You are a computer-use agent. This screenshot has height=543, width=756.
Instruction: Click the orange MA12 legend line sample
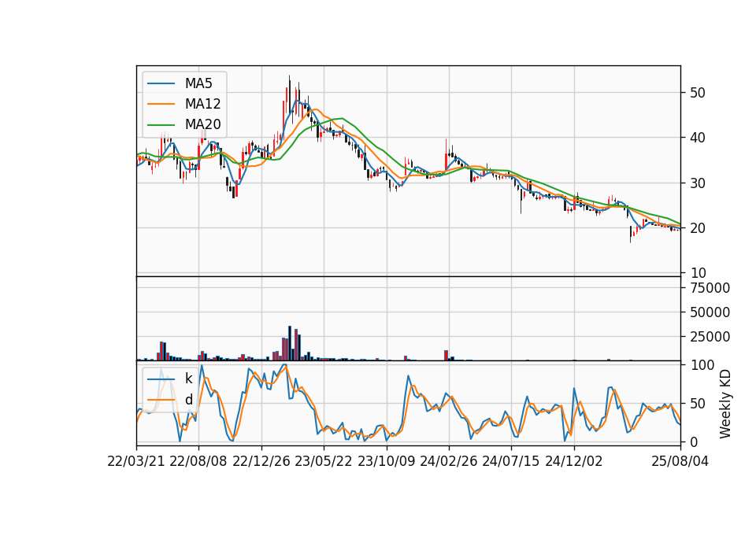(161, 104)
